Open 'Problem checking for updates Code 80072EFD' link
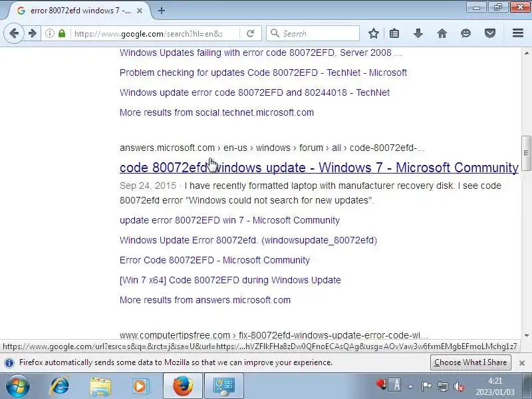Screen dimensions: 532x399 coord(263,72)
